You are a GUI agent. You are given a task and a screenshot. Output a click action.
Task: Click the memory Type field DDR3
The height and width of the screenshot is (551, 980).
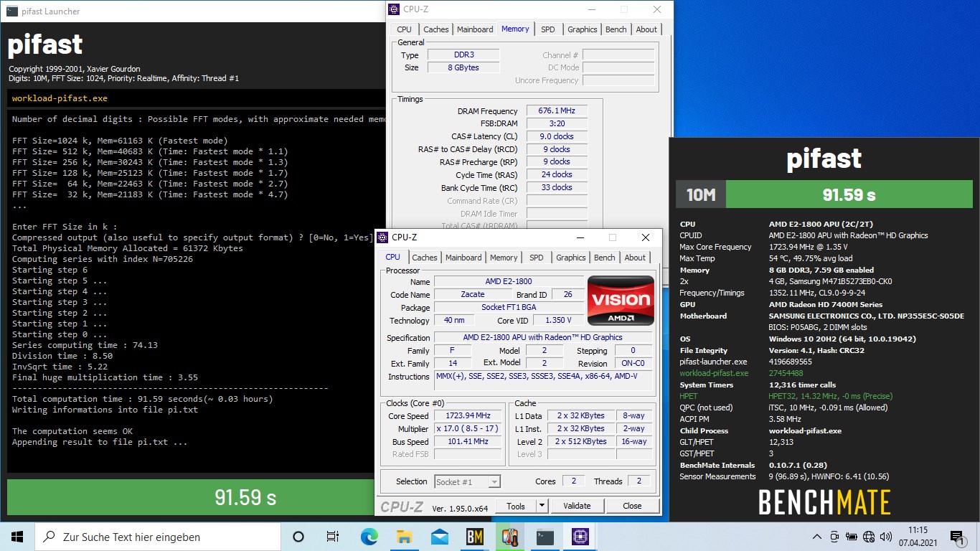pyautogui.click(x=463, y=55)
